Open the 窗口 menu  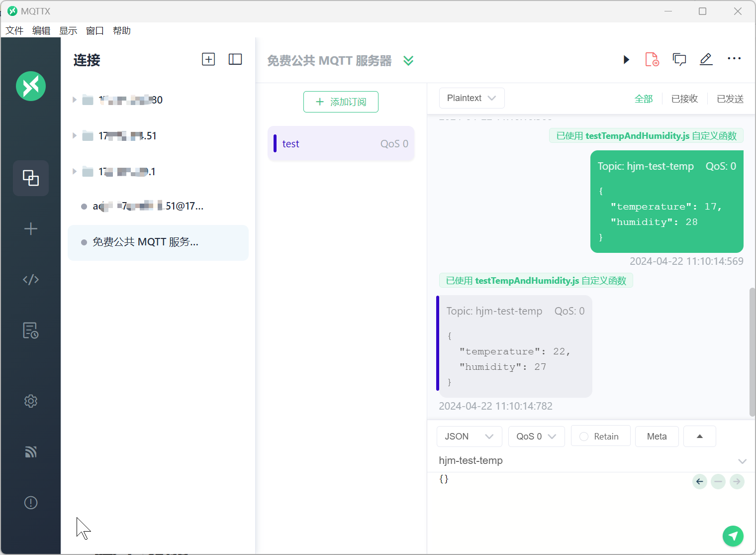95,31
